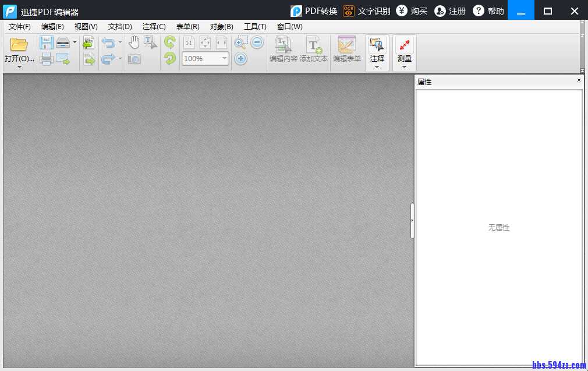Click the Send by email icon
This screenshot has height=371, width=588.
[x=63, y=59]
